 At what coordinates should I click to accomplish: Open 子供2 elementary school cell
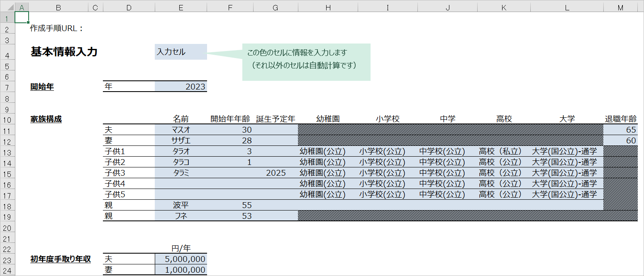click(388, 162)
